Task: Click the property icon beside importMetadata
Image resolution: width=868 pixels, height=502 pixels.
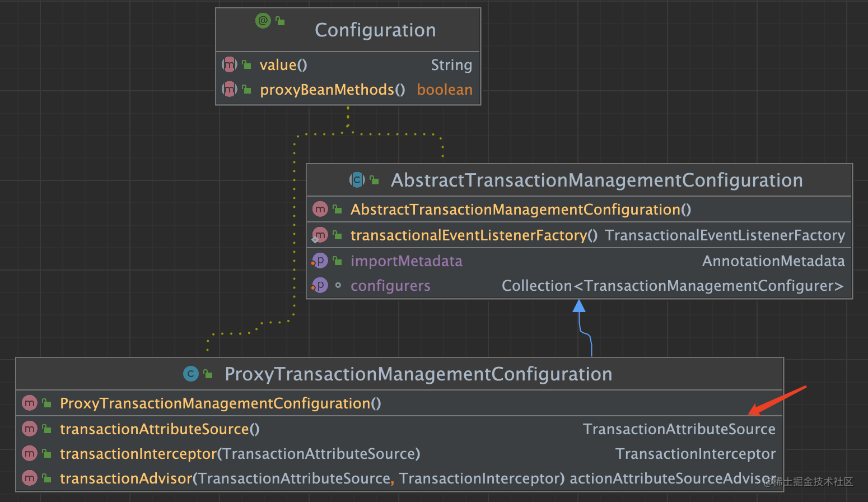Action: tap(320, 261)
